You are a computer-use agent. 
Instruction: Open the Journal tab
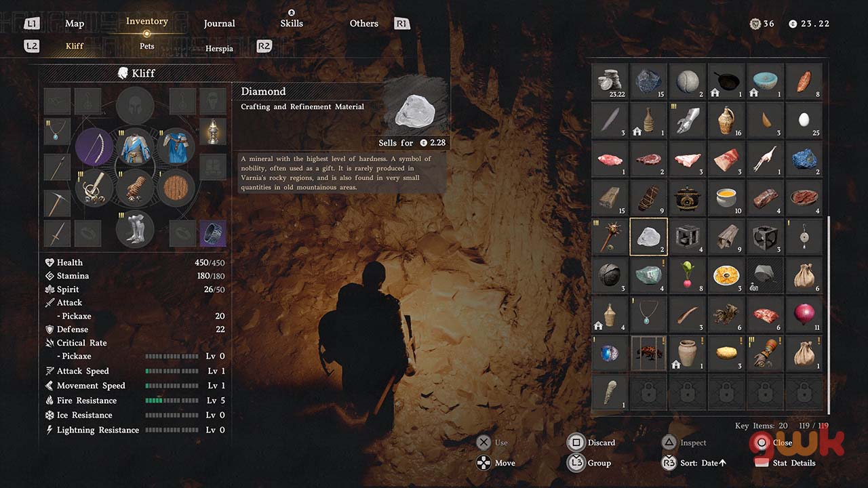pos(219,24)
